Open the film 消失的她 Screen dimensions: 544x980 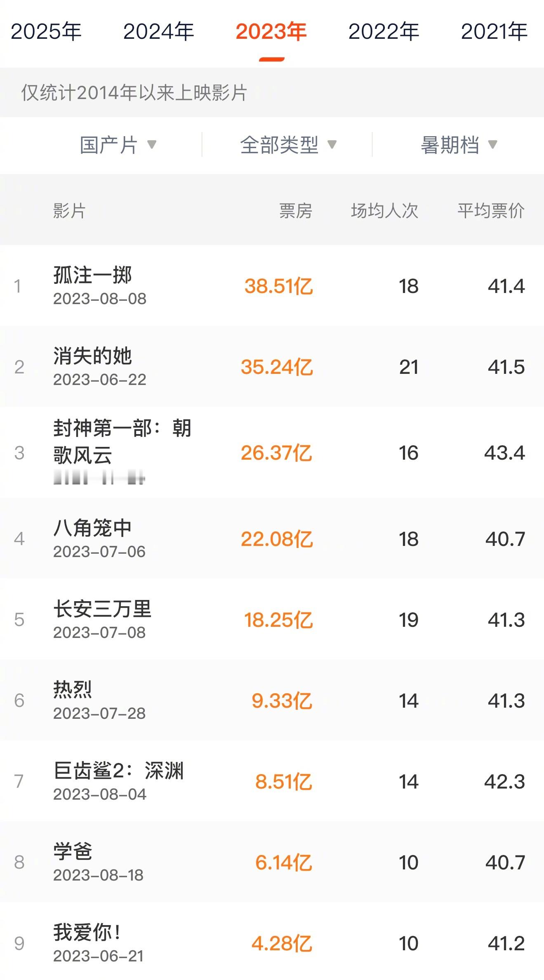click(x=272, y=366)
